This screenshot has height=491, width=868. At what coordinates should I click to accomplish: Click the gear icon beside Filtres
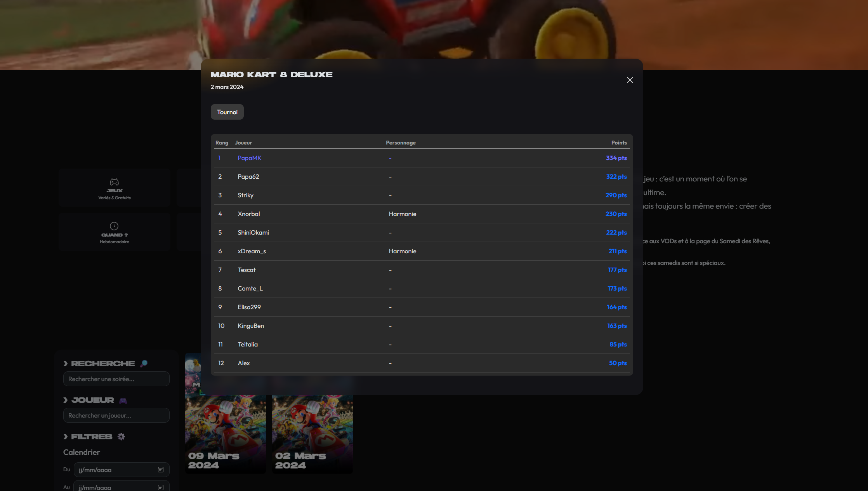pyautogui.click(x=121, y=437)
